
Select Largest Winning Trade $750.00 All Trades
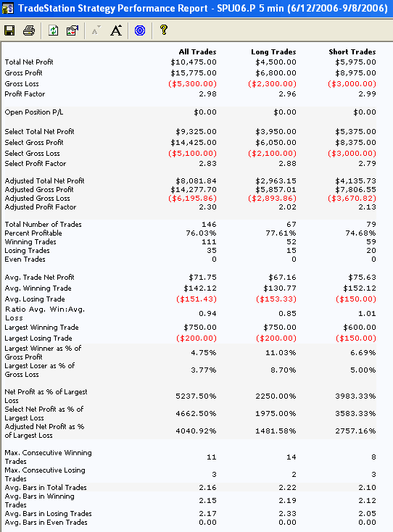(x=200, y=328)
